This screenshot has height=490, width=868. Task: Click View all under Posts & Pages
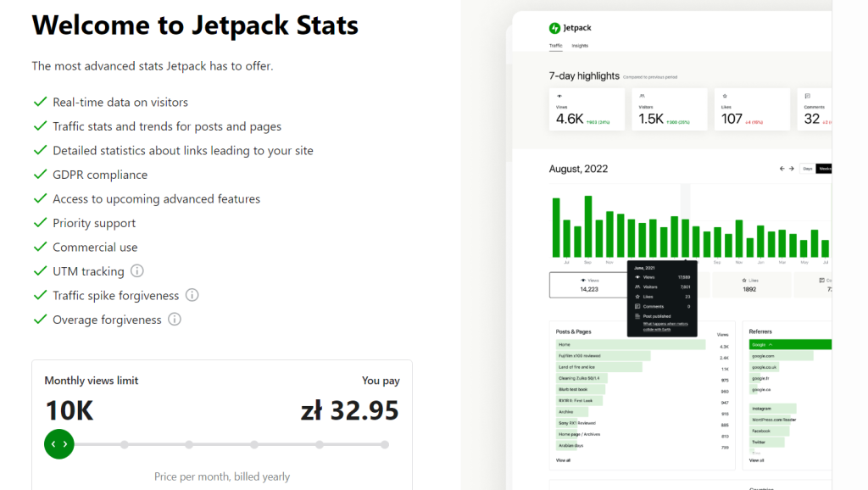(563, 460)
